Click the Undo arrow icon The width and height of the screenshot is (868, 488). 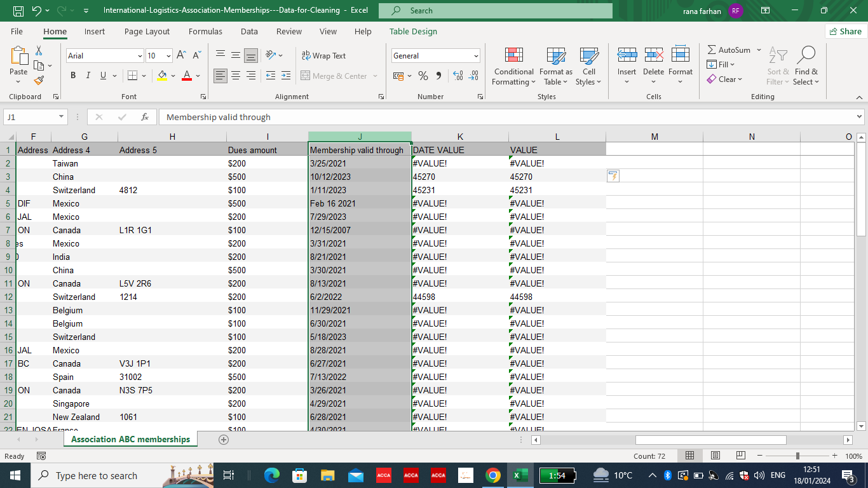36,11
